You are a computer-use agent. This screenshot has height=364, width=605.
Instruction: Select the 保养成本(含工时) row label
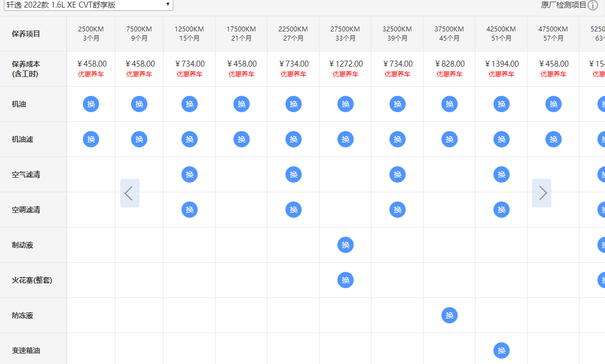point(26,69)
